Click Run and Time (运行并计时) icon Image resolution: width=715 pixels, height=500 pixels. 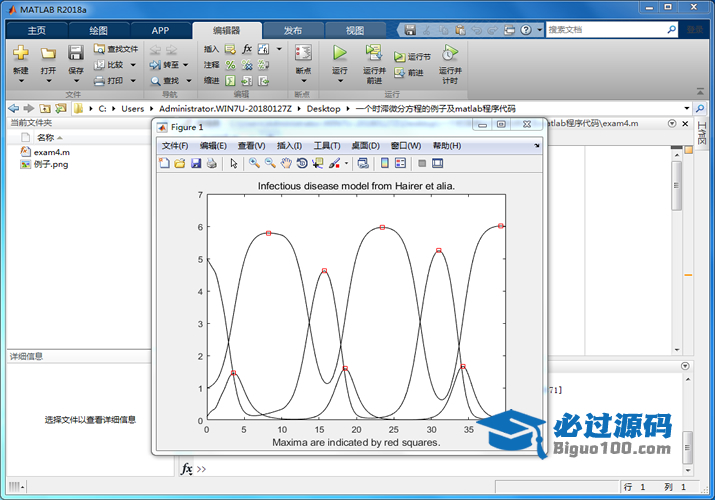[x=450, y=53]
